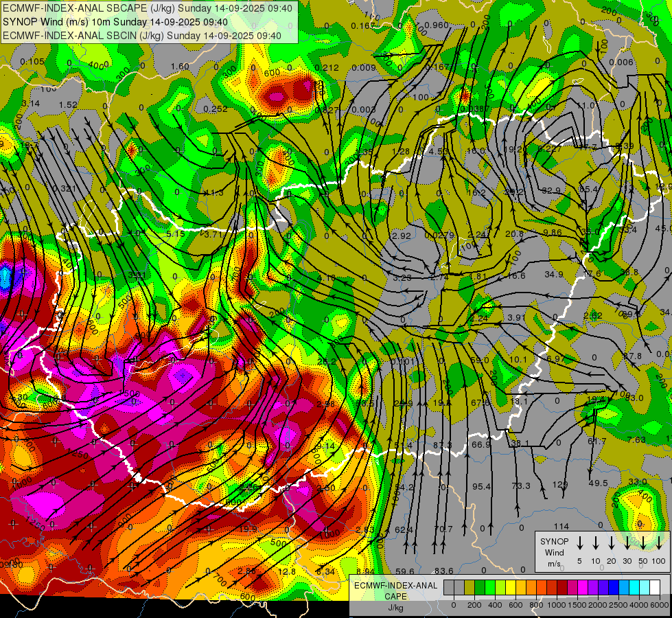Click the 20 m/s wind arrow in legend
672x618 pixels.
pyautogui.click(x=612, y=542)
